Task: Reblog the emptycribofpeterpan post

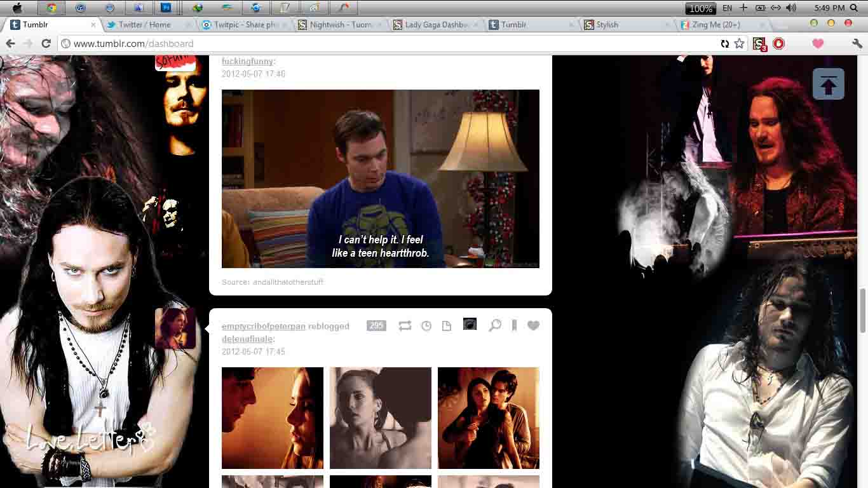Action: point(405,326)
